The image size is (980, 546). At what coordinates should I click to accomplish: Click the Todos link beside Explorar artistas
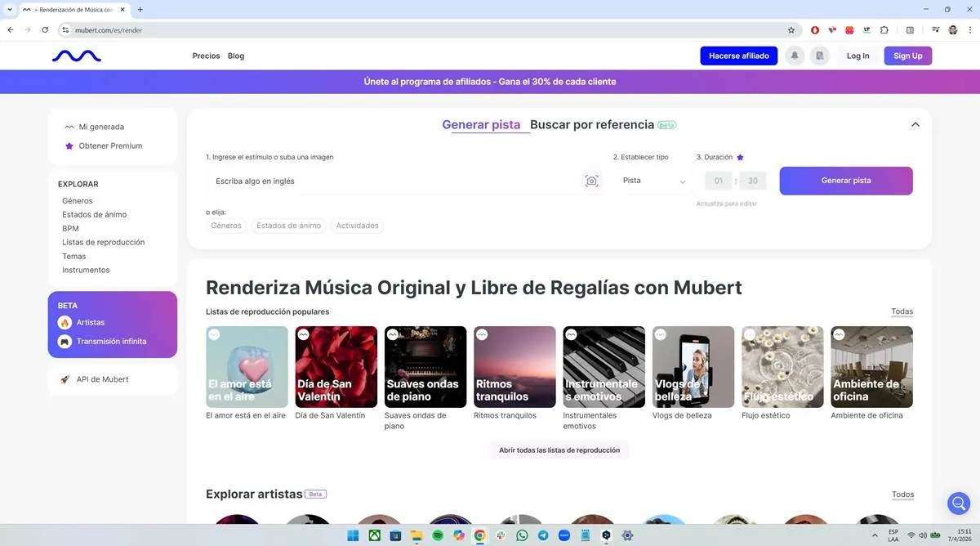click(903, 495)
